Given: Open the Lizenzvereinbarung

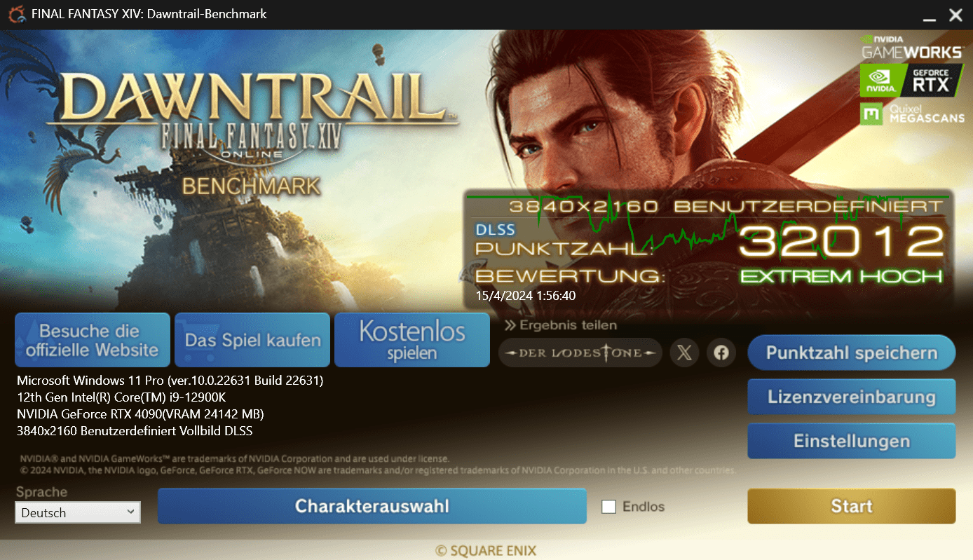Looking at the screenshot, I should 852,397.
